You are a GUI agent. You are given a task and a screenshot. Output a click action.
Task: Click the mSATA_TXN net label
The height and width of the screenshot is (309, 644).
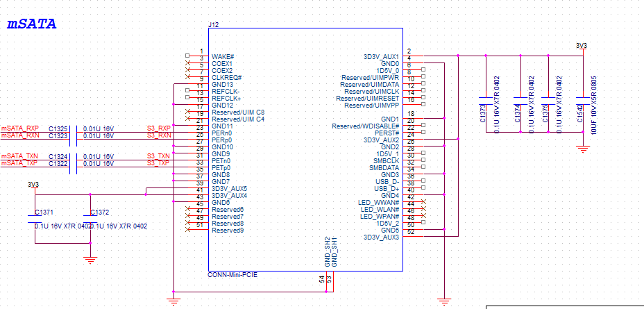click(20, 156)
